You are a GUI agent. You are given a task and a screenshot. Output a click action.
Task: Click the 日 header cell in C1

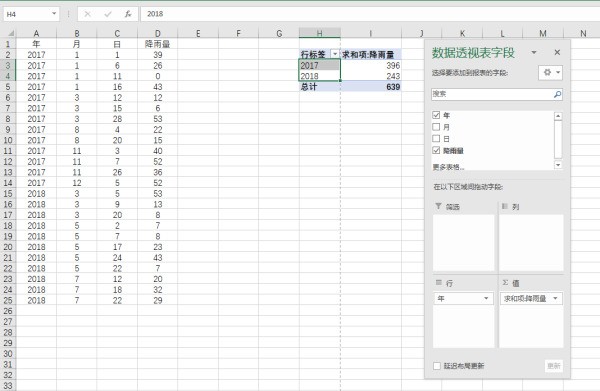pyautogui.click(x=117, y=44)
